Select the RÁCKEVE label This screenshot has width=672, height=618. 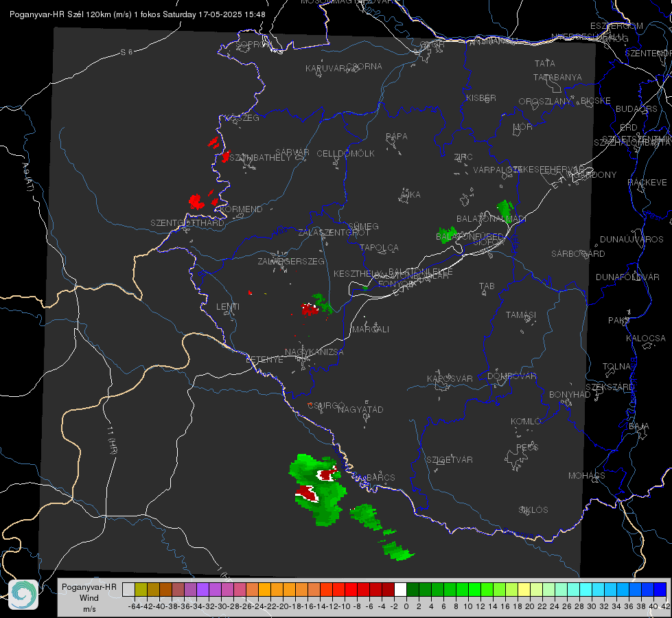click(647, 182)
